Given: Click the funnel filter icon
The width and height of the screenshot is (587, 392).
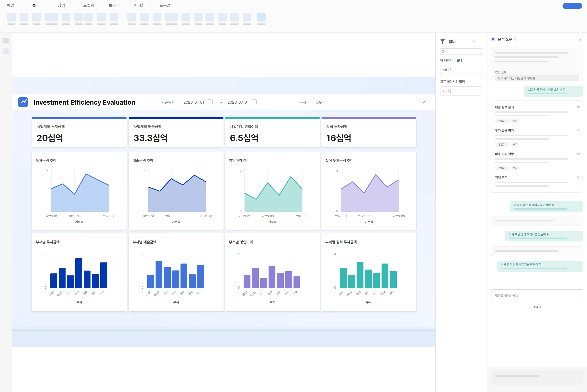Looking at the screenshot, I should click(x=443, y=42).
